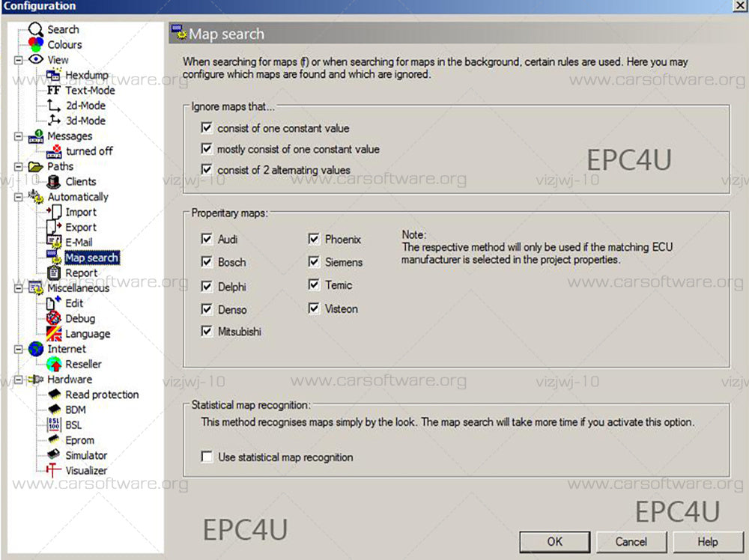Disable the Denso checkbox
The image size is (749, 560).
tap(207, 309)
